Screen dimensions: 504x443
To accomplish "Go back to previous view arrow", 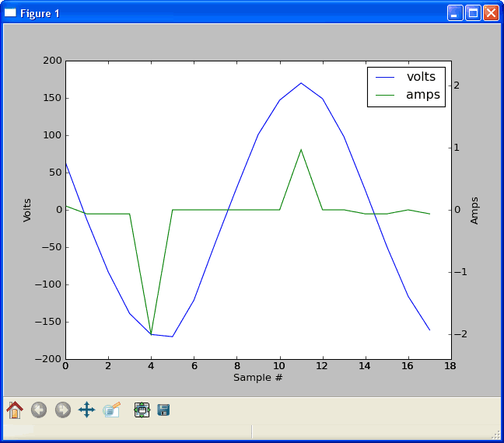I will tap(39, 410).
